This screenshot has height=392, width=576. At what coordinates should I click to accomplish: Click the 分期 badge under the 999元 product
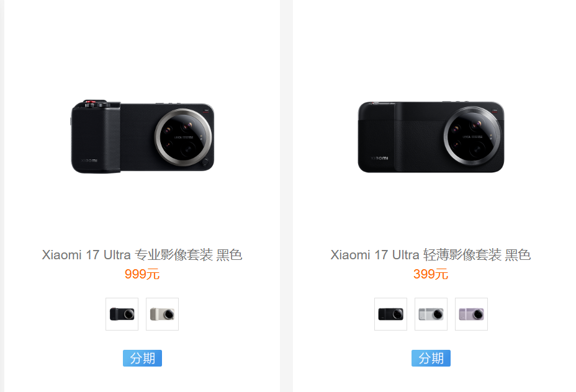point(142,359)
